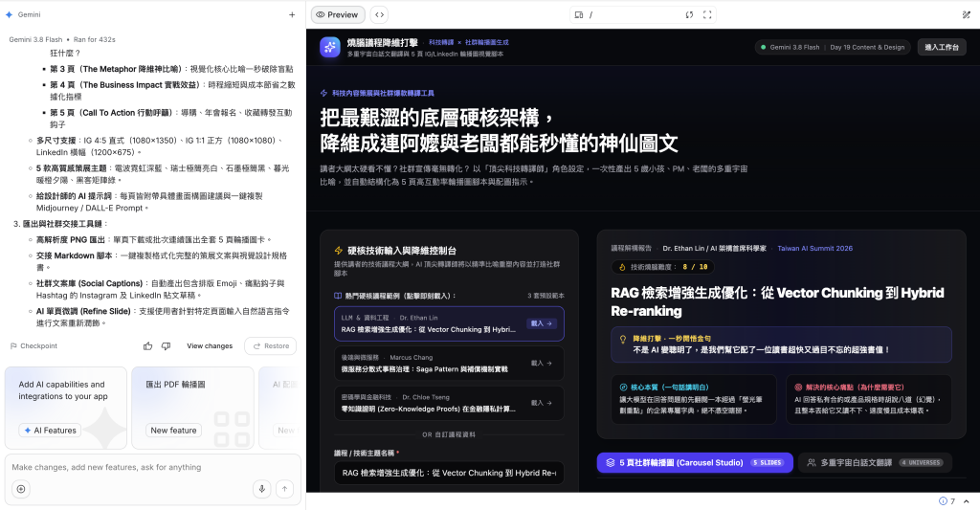This screenshot has height=510, width=980.
Task: Click lightning icon beside 硬核技術輸入與降維控制台
Action: (x=338, y=250)
